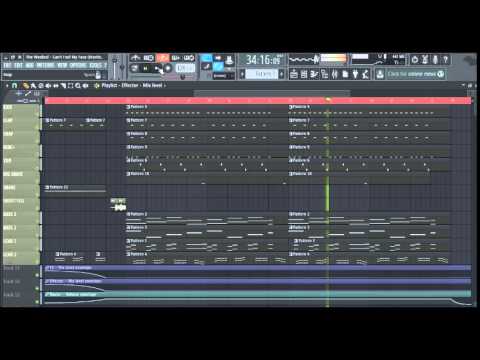This screenshot has width=480, height=360.
Task: Click the master pitch knob beside volume
Action: tap(122, 67)
